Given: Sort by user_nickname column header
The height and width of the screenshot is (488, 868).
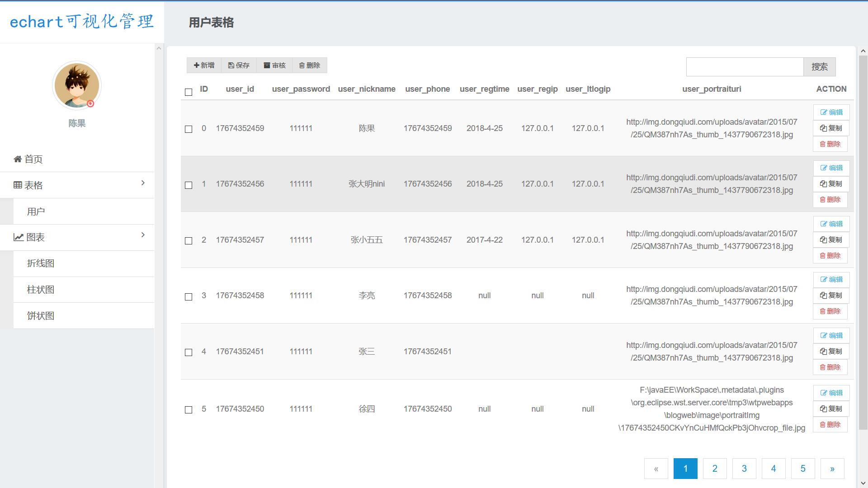Looking at the screenshot, I should coord(367,89).
